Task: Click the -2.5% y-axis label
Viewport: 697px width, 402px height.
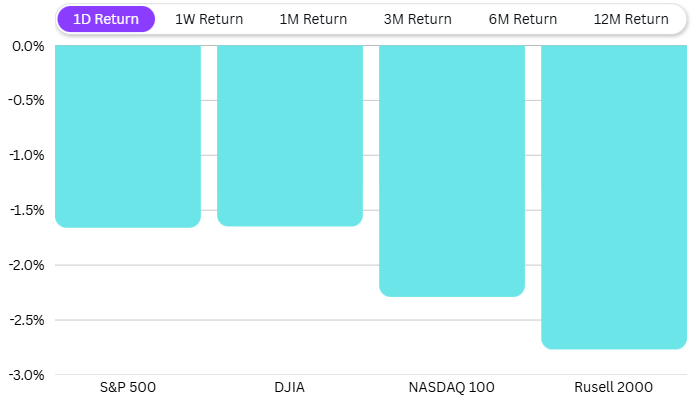Action: 27,320
